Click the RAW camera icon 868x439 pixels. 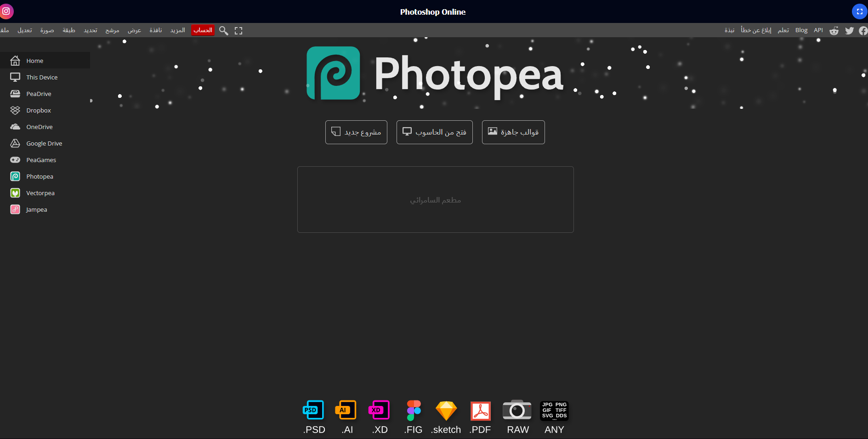[517, 411]
